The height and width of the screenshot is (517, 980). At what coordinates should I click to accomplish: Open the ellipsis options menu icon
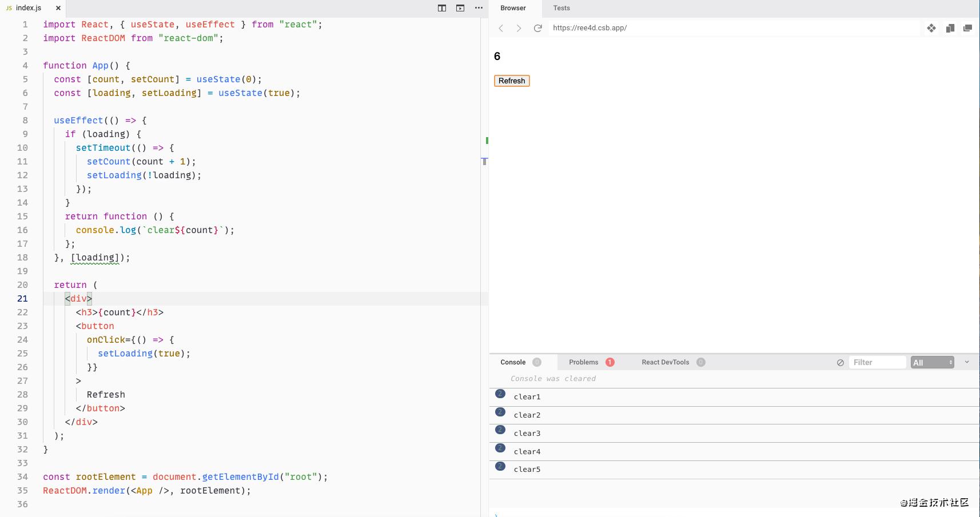[x=478, y=8]
